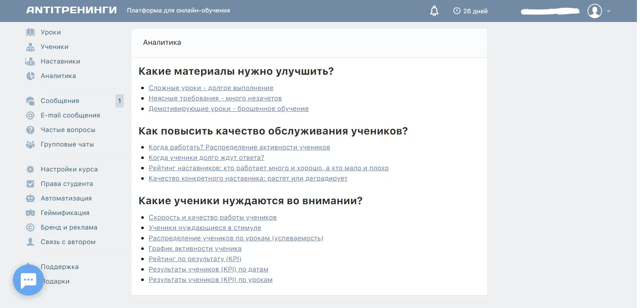The image size is (644, 308).
Task: Click the Сообщения chat bubbles icon
Action: [30, 101]
